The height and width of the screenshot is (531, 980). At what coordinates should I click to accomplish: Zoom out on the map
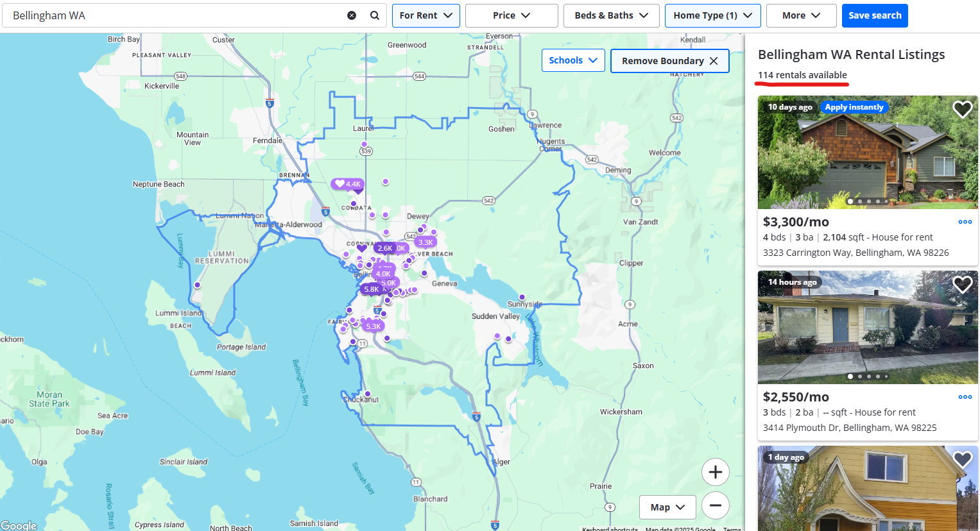716,505
